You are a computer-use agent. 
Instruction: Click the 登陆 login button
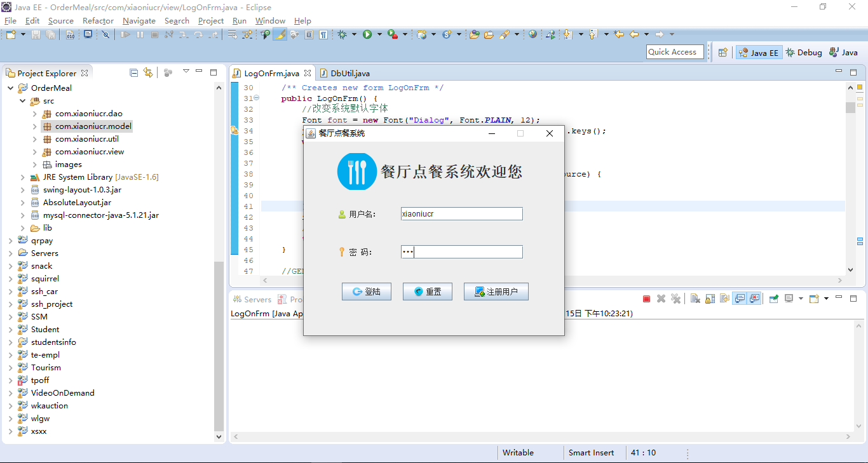tap(366, 292)
